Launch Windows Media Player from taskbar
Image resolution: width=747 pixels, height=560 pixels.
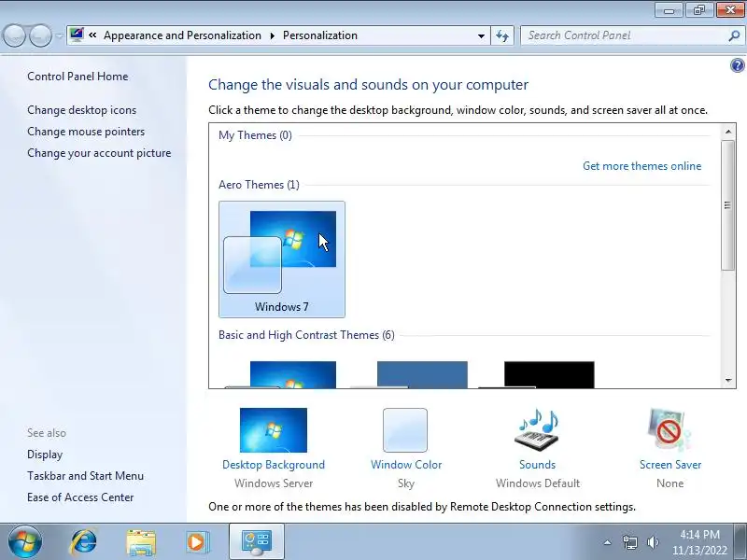click(197, 542)
